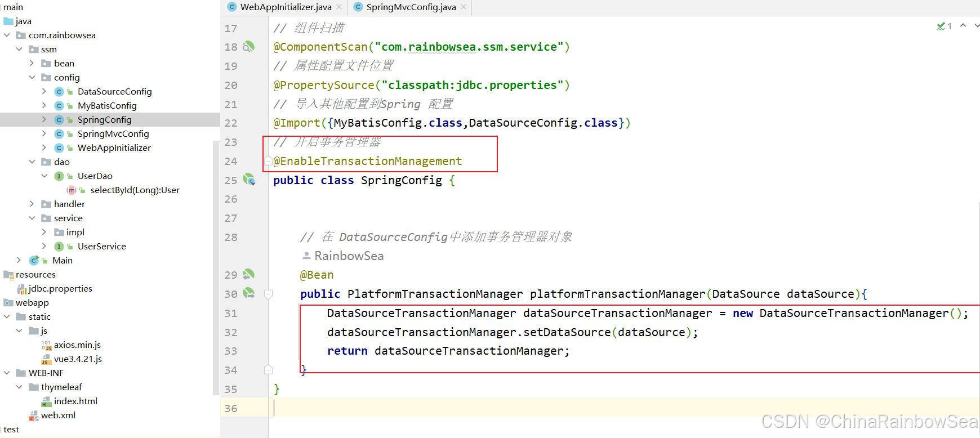Viewport: 980px width, 438px height.
Task: Collapse the service package
Action: click(32, 218)
